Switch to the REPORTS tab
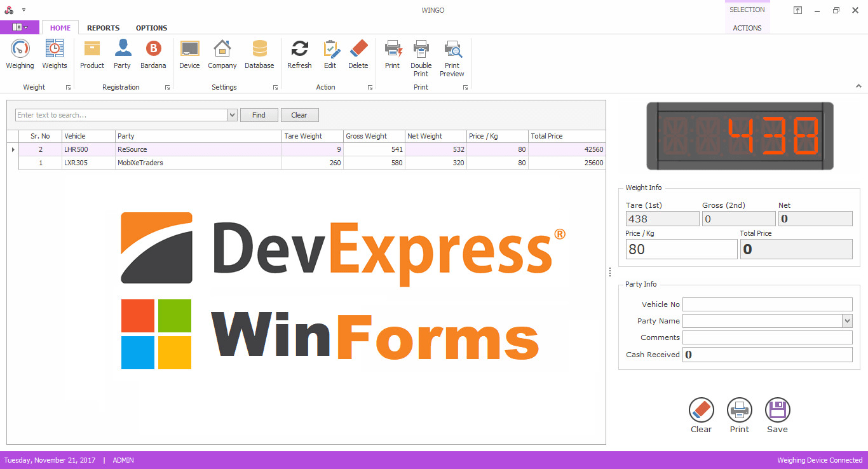The width and height of the screenshot is (868, 469). tap(103, 27)
